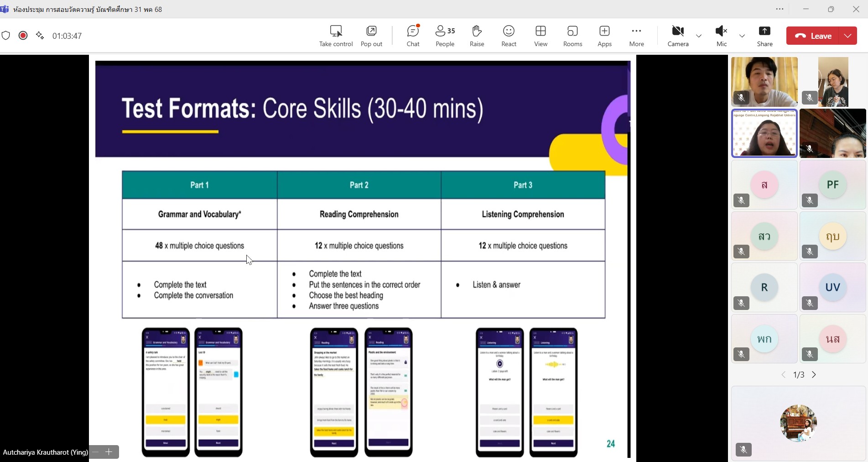
Task: Unmute the Mic
Action: click(721, 36)
